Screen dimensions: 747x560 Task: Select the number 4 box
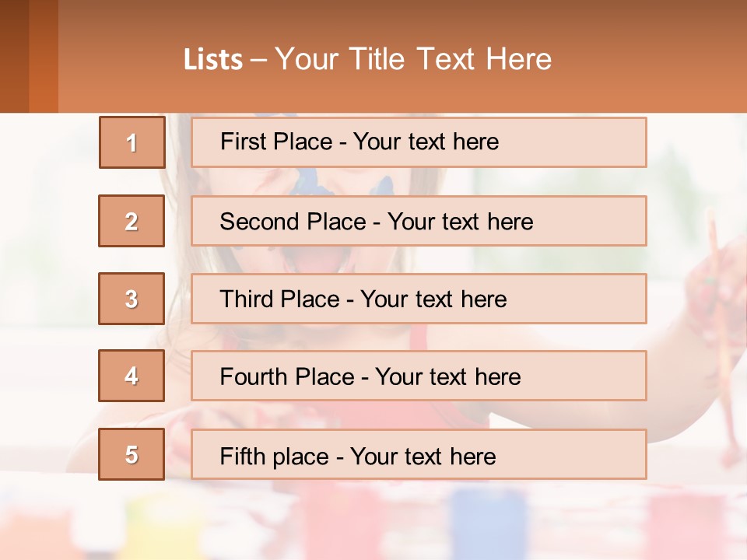click(x=132, y=376)
